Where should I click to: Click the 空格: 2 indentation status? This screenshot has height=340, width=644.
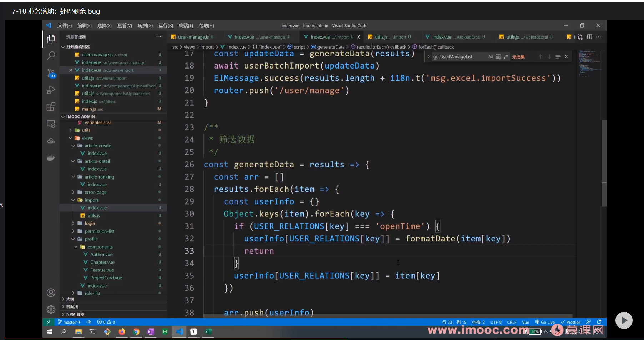[478, 322]
